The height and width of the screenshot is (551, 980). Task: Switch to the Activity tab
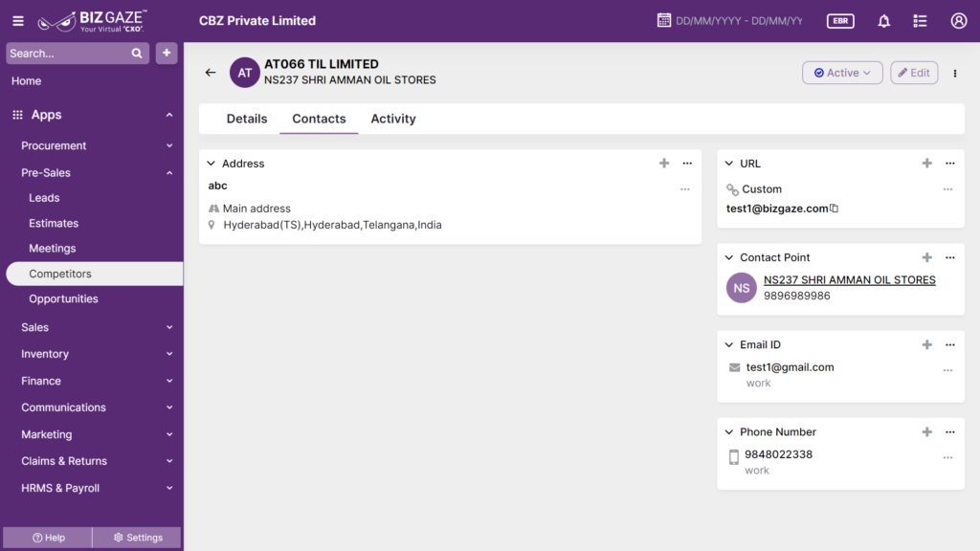(x=393, y=119)
